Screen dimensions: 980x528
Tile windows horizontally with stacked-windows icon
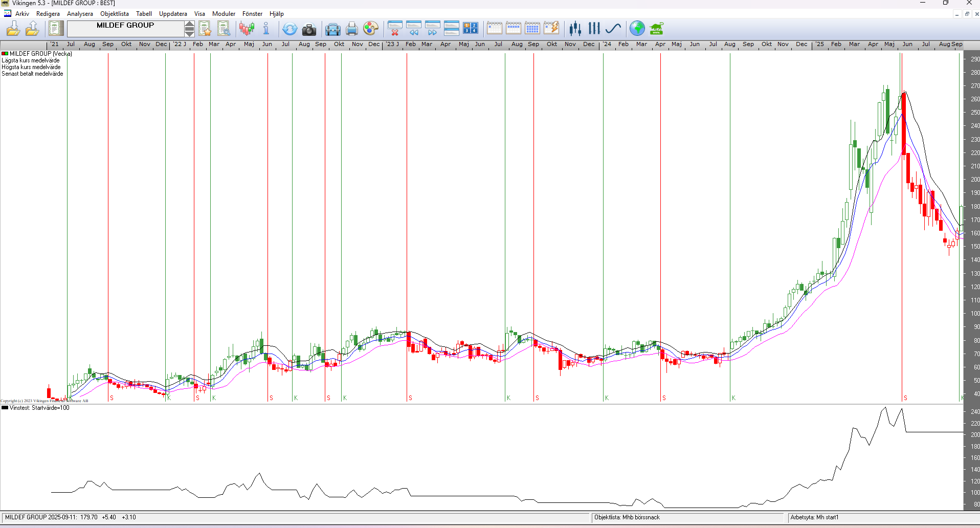point(452,28)
